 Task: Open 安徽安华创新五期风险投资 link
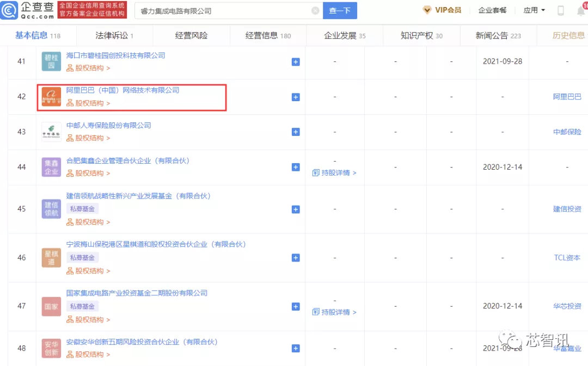[142, 342]
